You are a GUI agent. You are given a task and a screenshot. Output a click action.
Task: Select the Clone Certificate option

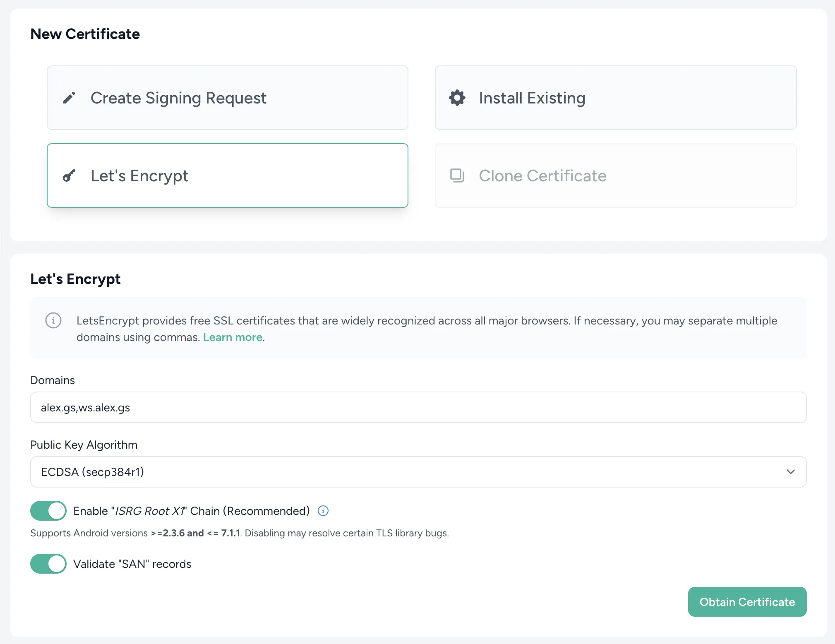pyautogui.click(x=616, y=175)
